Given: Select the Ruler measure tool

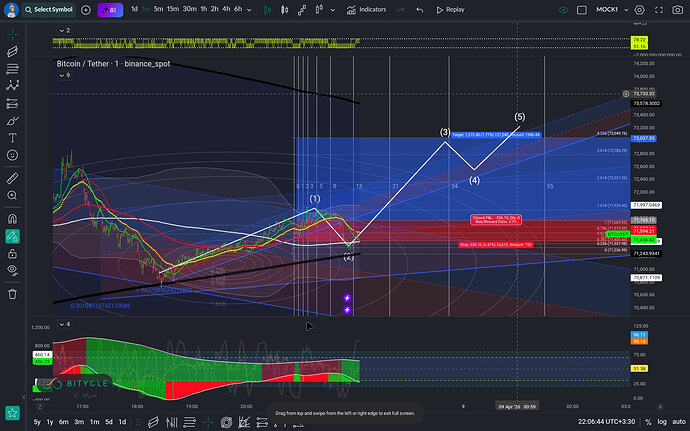Looking at the screenshot, I should (x=12, y=178).
